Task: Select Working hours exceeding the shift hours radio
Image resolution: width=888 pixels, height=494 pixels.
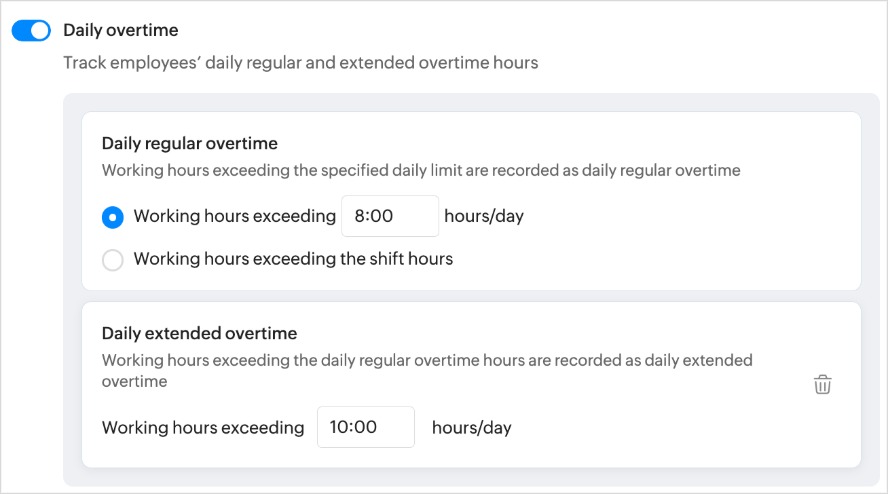Action: (x=113, y=260)
